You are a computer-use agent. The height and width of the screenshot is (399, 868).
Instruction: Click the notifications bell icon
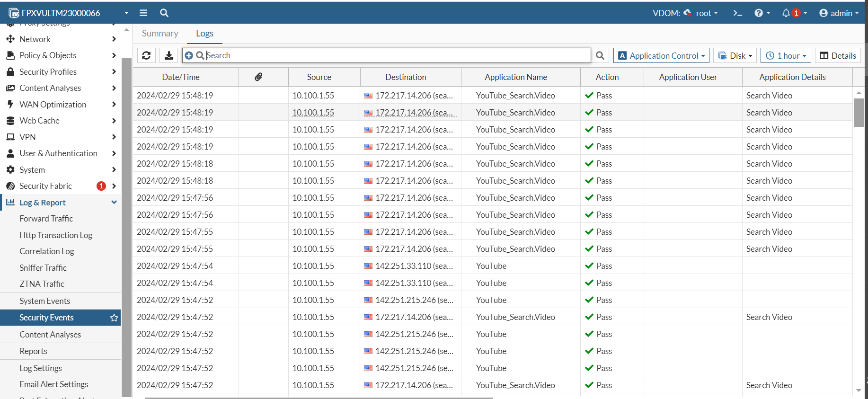[x=786, y=13]
